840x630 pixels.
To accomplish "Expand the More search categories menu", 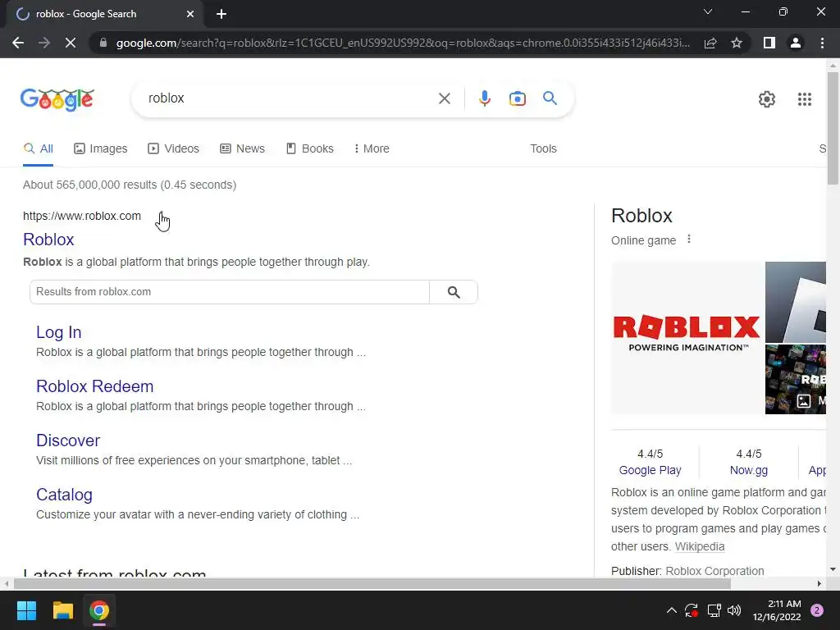I will [372, 149].
